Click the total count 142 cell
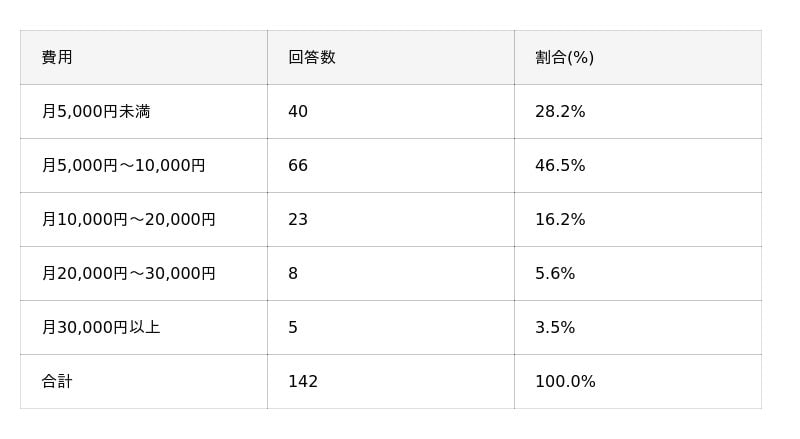800x439 pixels. [x=303, y=381]
